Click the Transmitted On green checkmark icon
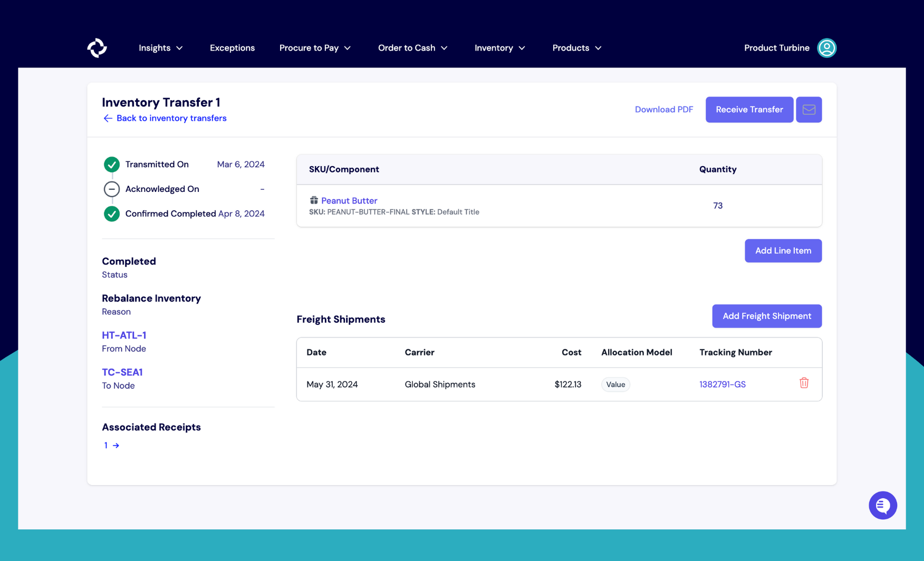This screenshot has width=924, height=561. (112, 165)
